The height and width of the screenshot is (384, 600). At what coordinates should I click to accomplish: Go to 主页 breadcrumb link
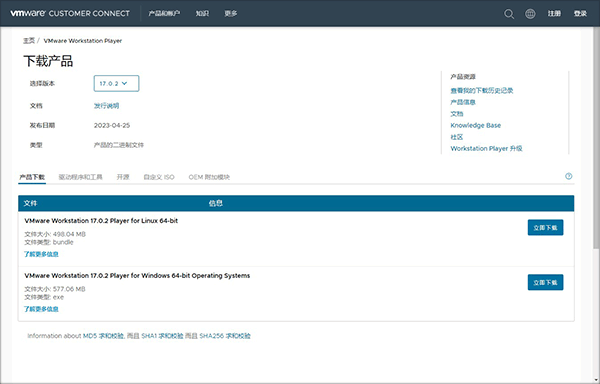click(x=29, y=41)
